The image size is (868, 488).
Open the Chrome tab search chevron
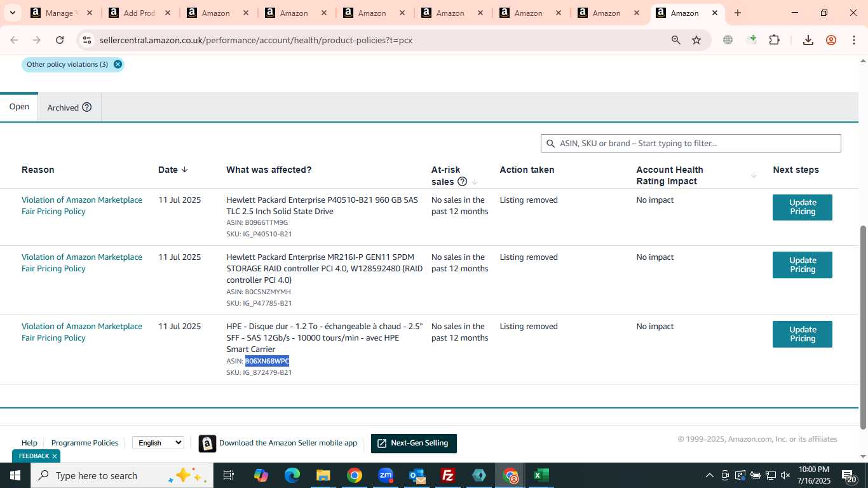pyautogui.click(x=13, y=13)
